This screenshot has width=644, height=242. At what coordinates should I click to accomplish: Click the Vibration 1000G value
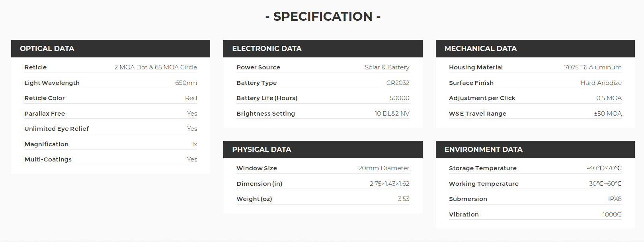[x=612, y=214]
